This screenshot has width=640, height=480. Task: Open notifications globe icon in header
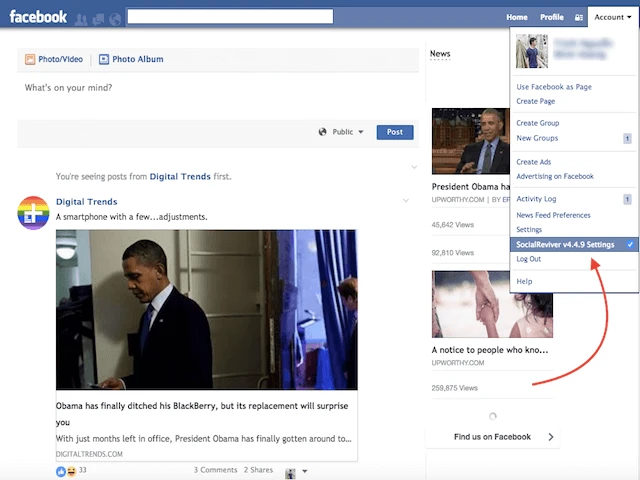click(x=116, y=18)
